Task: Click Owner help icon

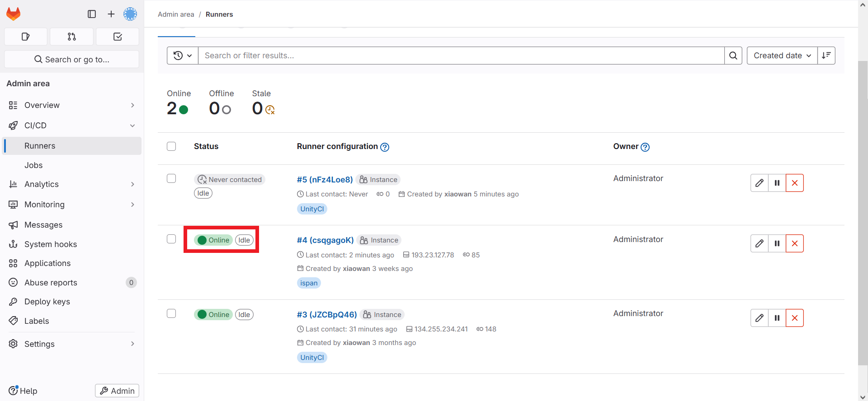Action: (x=645, y=147)
